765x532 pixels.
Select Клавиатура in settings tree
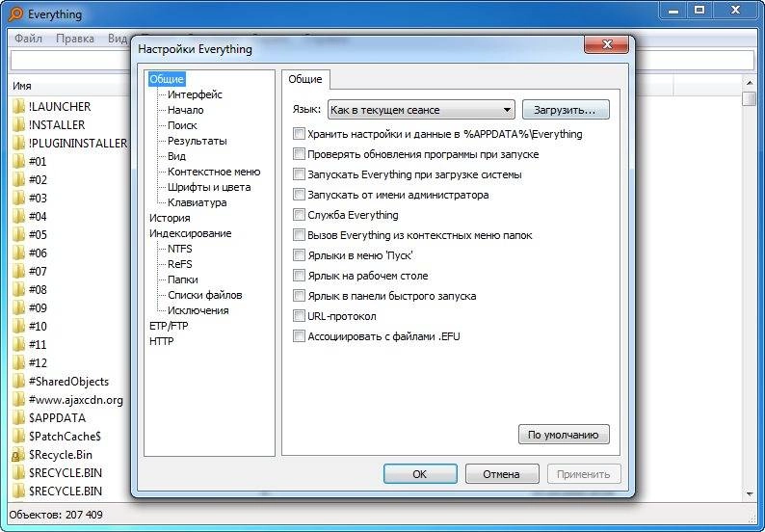198,202
